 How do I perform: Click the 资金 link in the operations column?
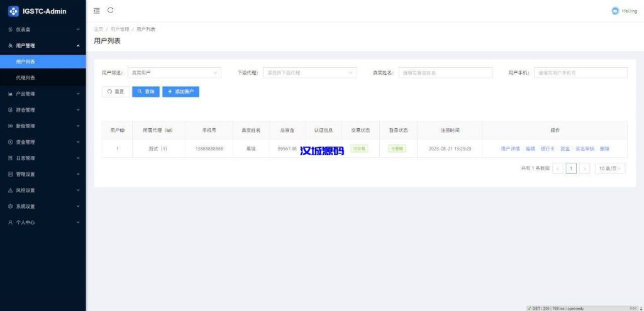pyautogui.click(x=565, y=148)
